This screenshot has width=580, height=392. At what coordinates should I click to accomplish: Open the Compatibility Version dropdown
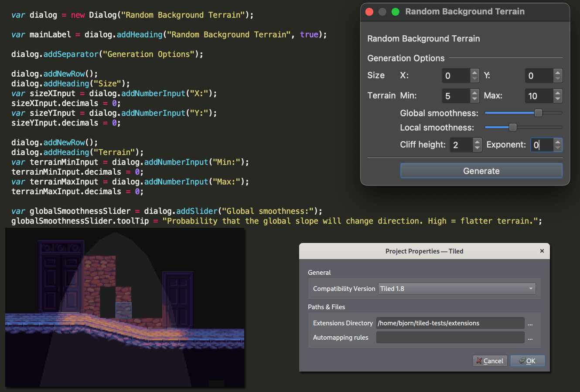click(457, 289)
